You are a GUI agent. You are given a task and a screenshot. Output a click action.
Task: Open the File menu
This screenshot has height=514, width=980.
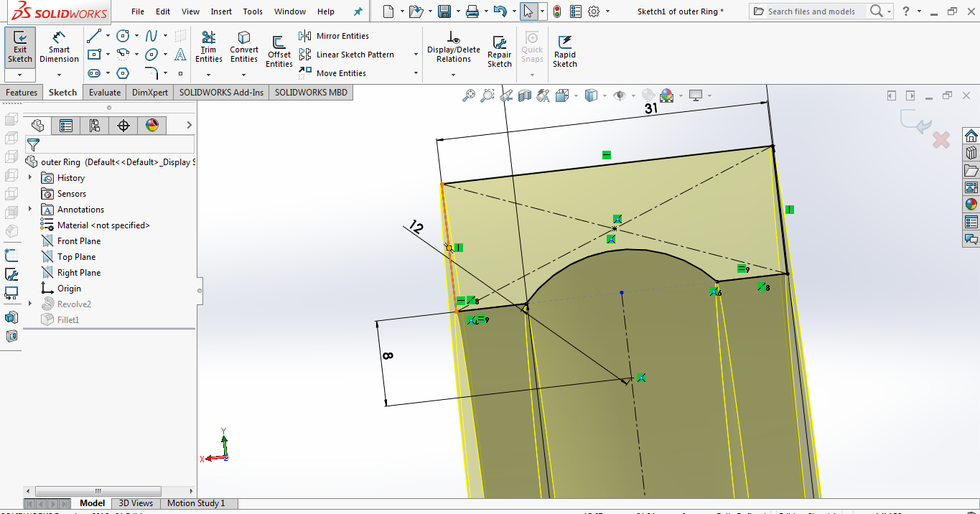tap(138, 11)
